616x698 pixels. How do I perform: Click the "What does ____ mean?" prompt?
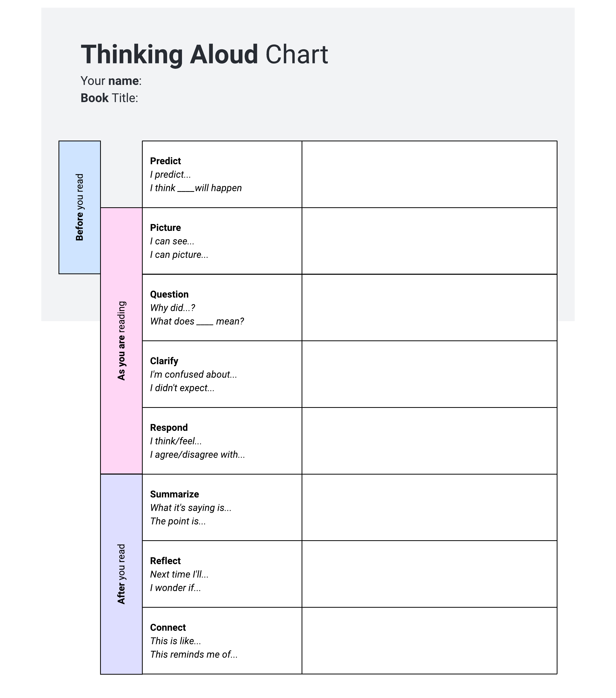[x=197, y=321]
